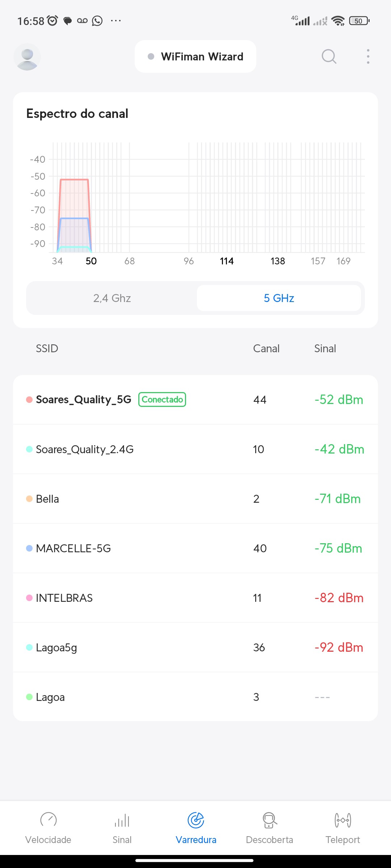Open the user profile avatar

click(27, 57)
